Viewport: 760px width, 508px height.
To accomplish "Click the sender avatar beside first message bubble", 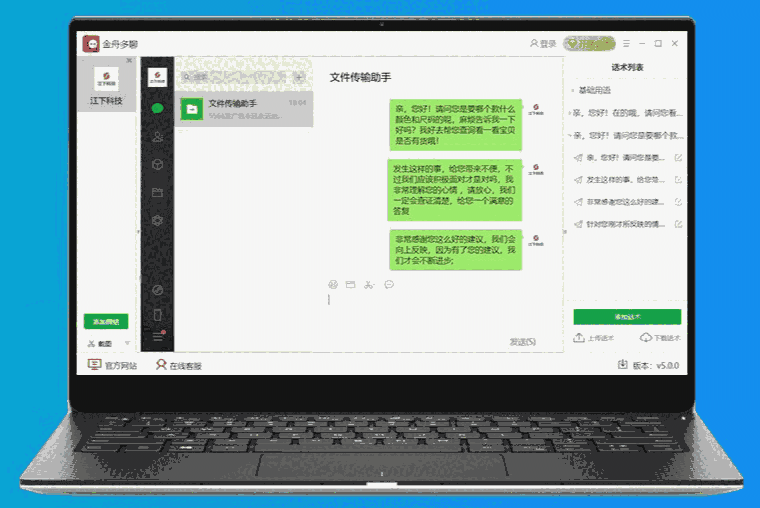I will click(x=536, y=109).
